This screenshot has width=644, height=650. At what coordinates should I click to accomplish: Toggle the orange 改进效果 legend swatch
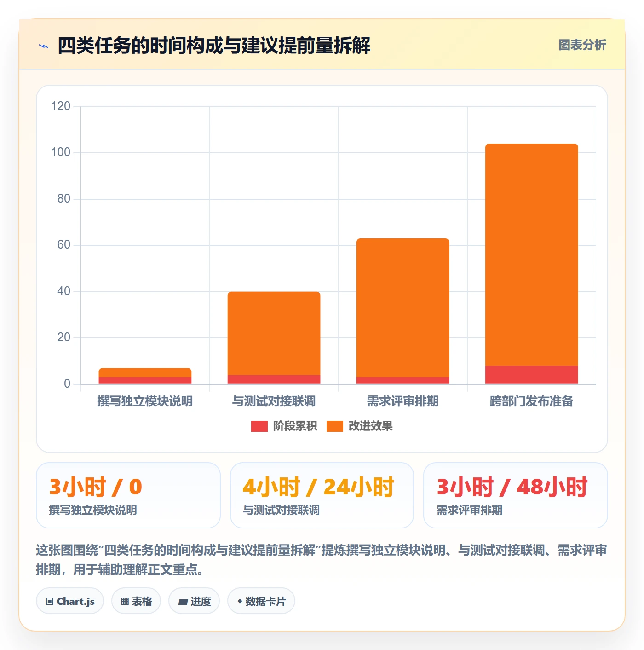coord(334,426)
